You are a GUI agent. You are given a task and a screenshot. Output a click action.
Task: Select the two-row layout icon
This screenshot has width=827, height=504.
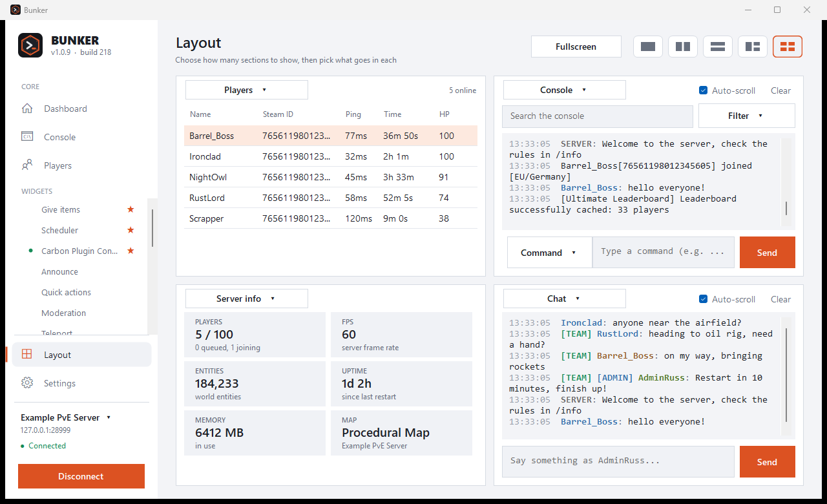point(718,47)
